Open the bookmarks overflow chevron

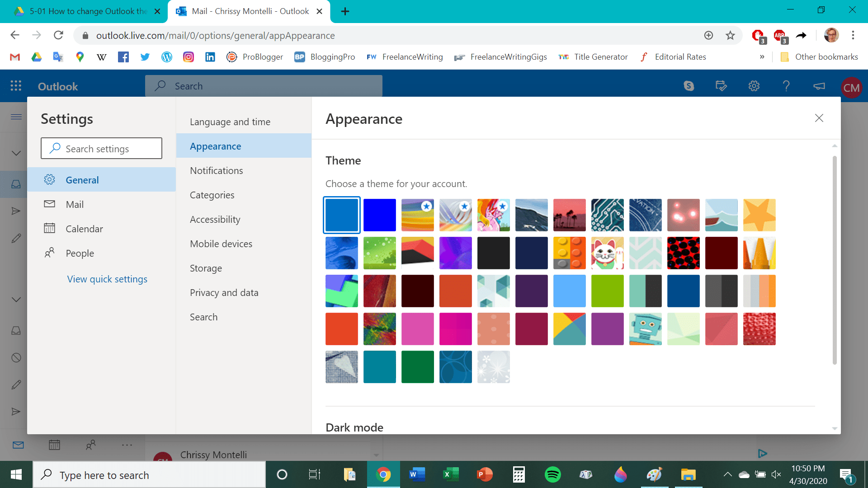pyautogui.click(x=763, y=57)
